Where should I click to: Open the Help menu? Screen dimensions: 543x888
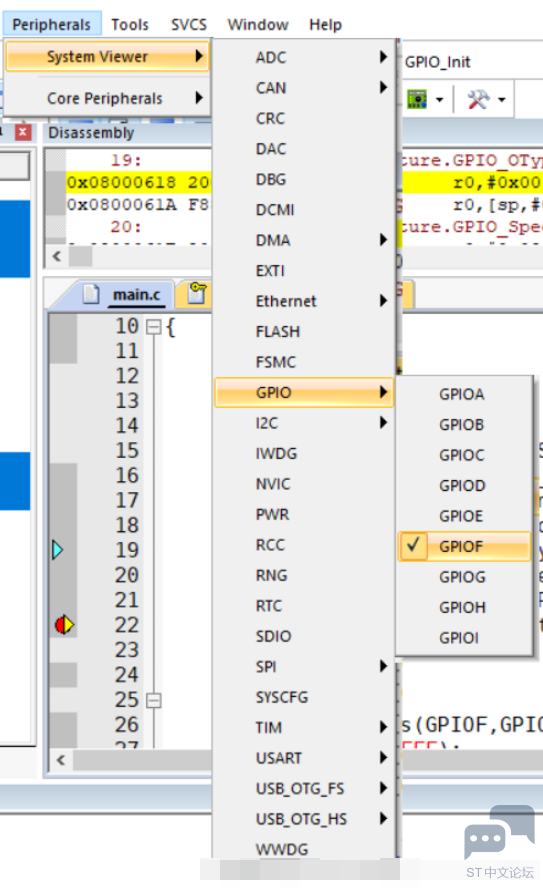(x=325, y=24)
